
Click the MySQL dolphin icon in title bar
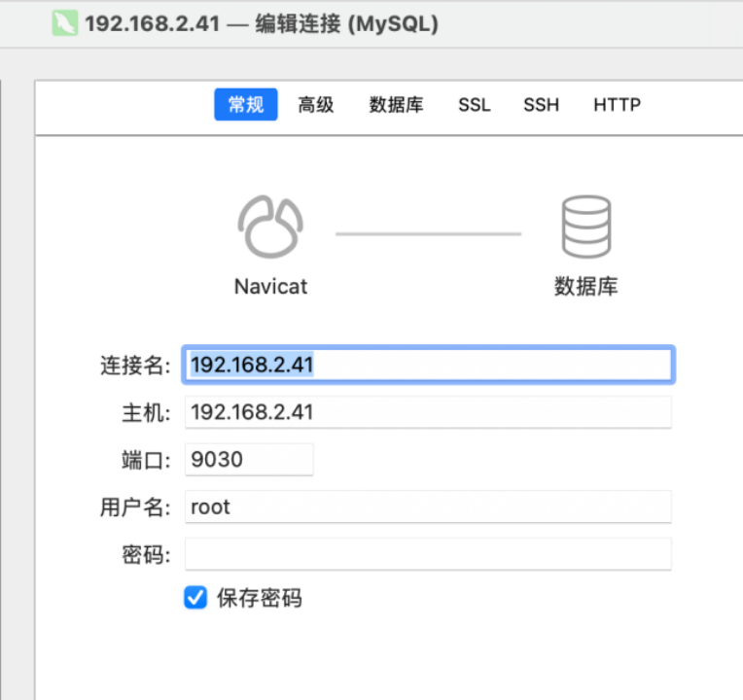pyautogui.click(x=65, y=23)
